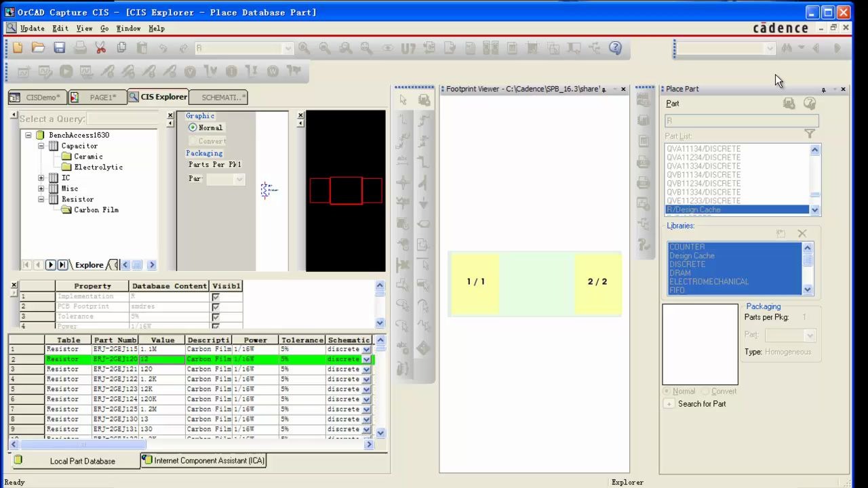Switch to the CISDemo tab

38,98
